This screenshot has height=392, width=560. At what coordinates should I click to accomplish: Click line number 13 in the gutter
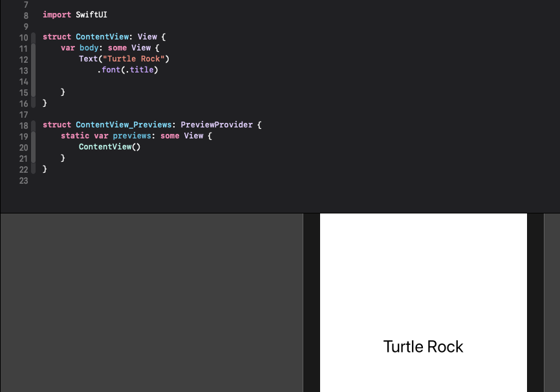pos(23,71)
